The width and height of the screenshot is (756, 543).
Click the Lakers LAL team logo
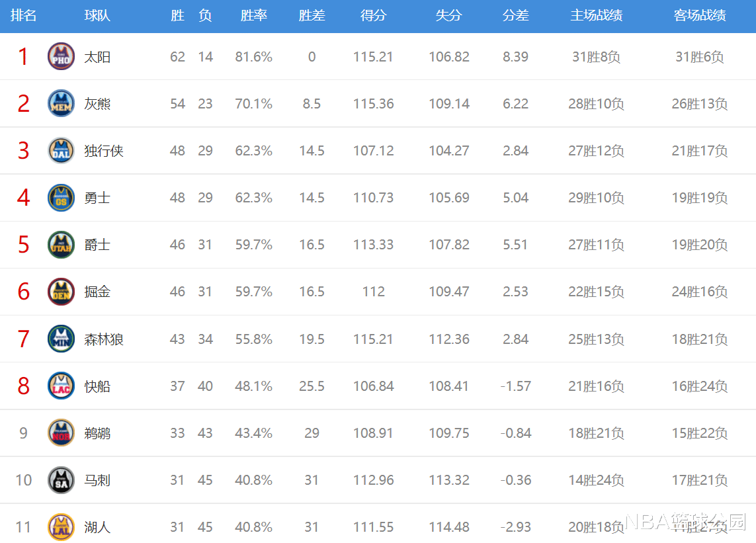click(x=62, y=526)
